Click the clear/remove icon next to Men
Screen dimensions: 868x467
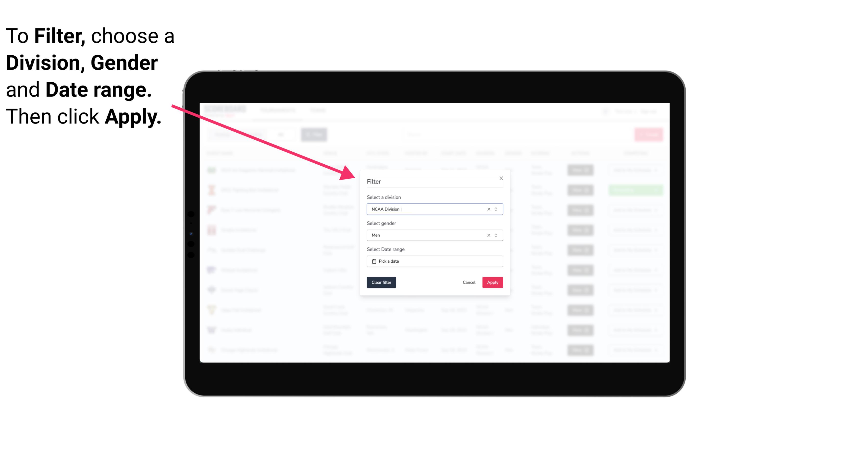[x=488, y=235]
